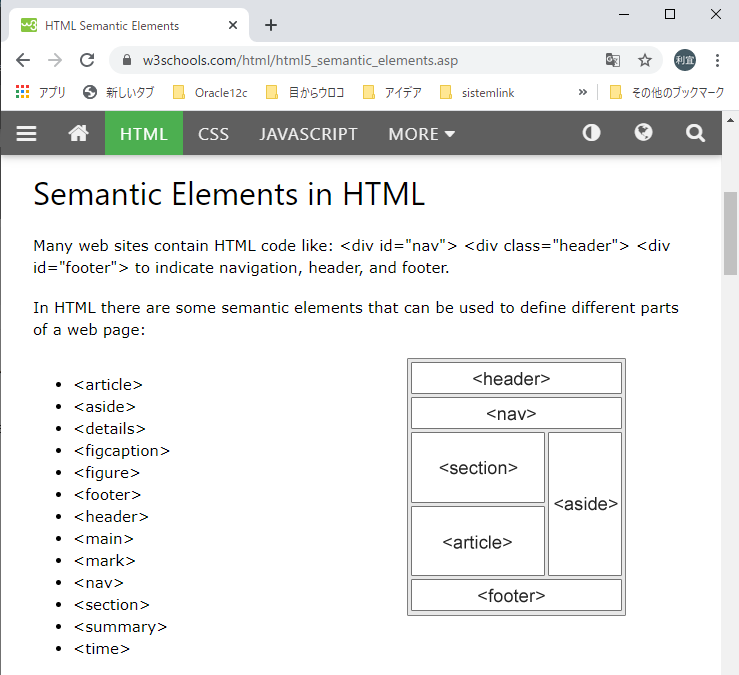Click the <aside> list item
Image resolution: width=739 pixels, height=675 pixels.
105,407
